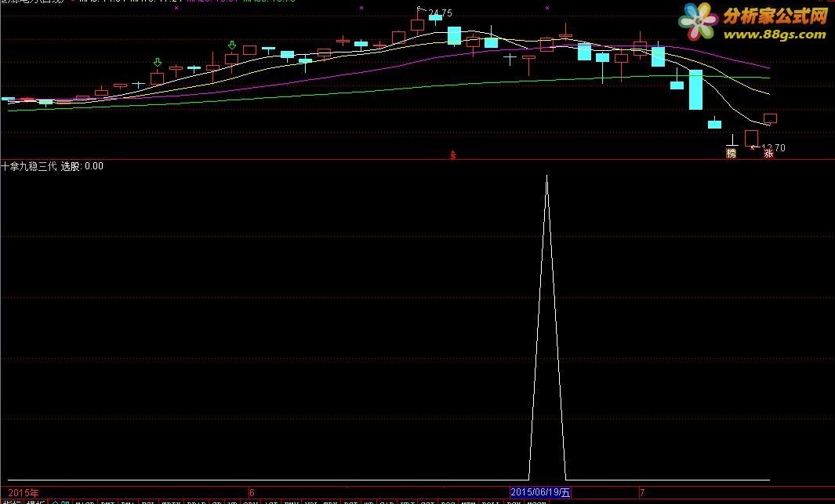Click the 2015年 label on time axis
This screenshot has width=835, height=504.
pyautogui.click(x=24, y=493)
